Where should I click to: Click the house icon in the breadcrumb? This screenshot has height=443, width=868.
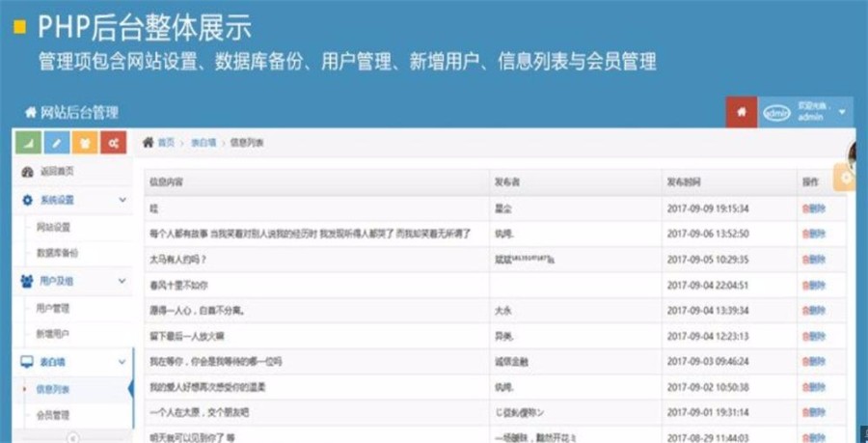[x=148, y=142]
